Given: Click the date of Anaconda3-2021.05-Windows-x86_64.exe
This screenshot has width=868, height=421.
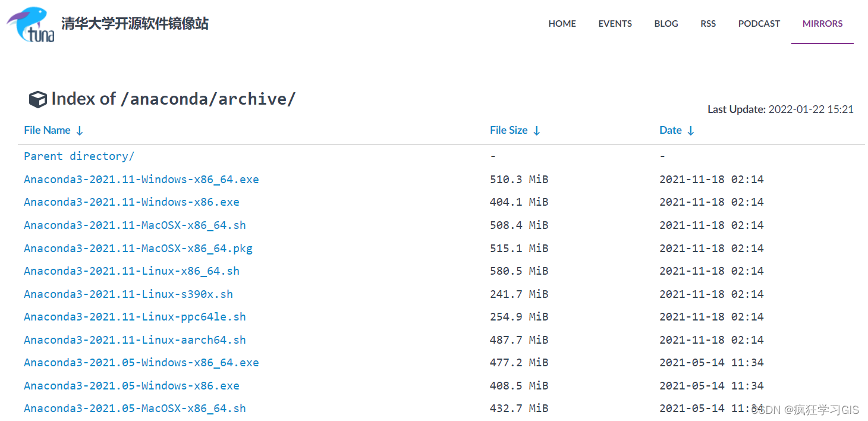Looking at the screenshot, I should pos(712,362).
